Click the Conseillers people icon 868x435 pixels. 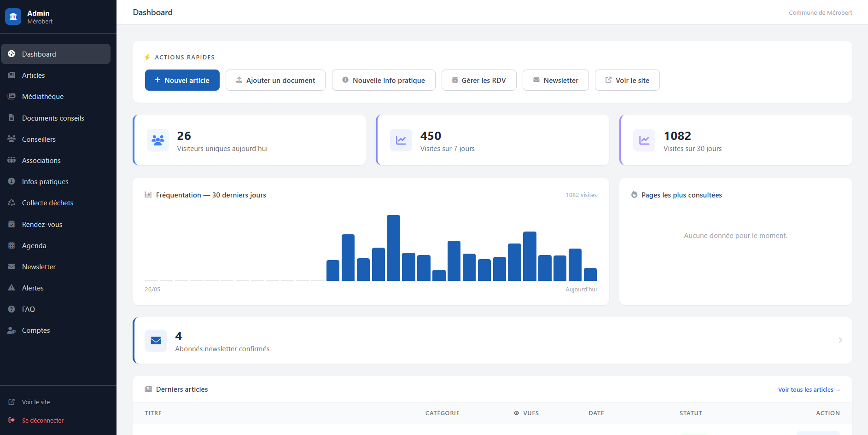(x=12, y=139)
